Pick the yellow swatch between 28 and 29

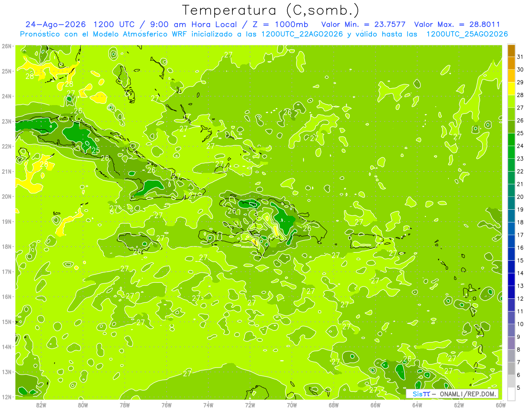tap(511, 89)
